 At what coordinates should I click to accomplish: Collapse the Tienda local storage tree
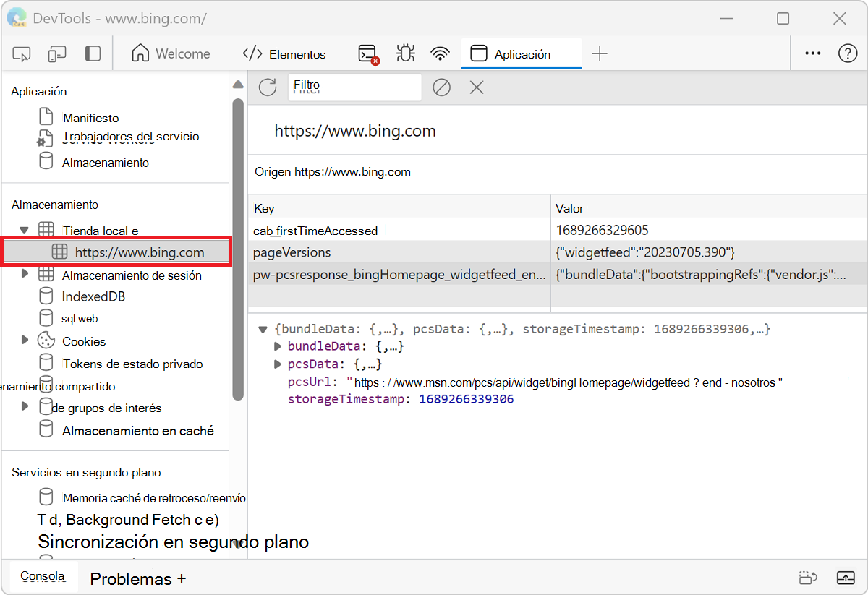(x=24, y=230)
